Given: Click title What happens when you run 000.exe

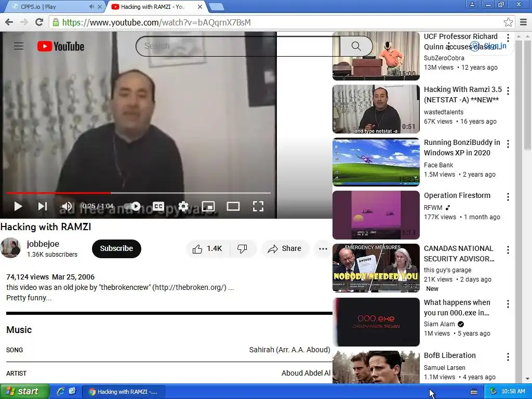Looking at the screenshot, I should [457, 308].
